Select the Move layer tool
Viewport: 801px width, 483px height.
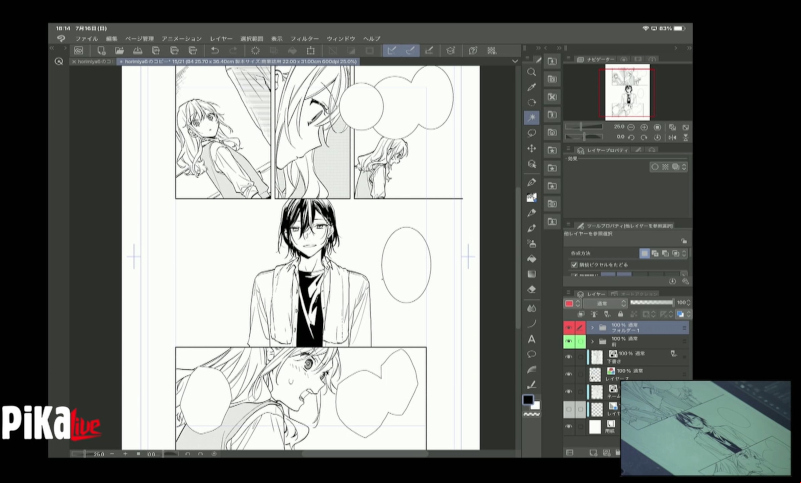coord(531,148)
